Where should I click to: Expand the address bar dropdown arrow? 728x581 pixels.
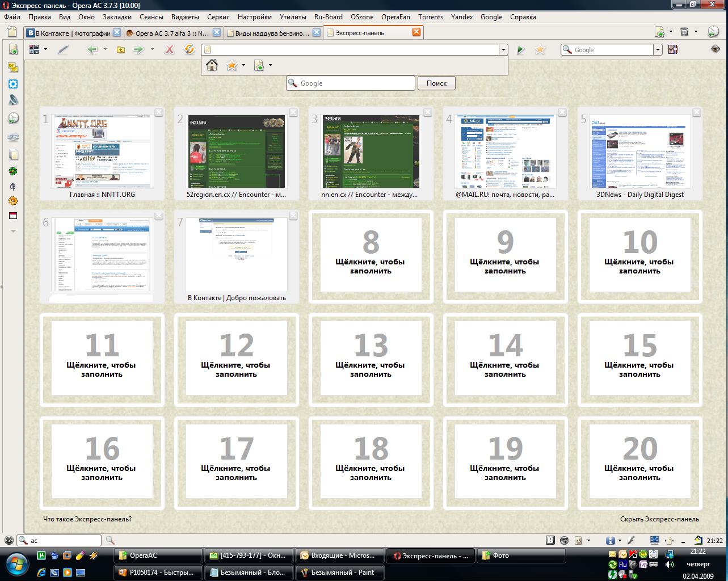click(x=503, y=50)
